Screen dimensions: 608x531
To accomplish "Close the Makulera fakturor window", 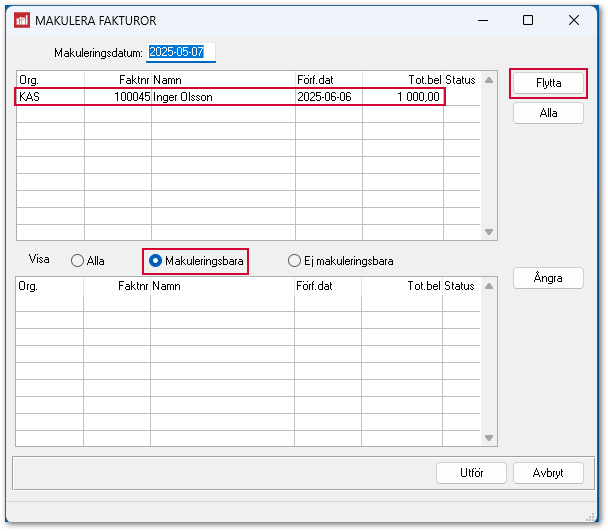I will point(574,20).
